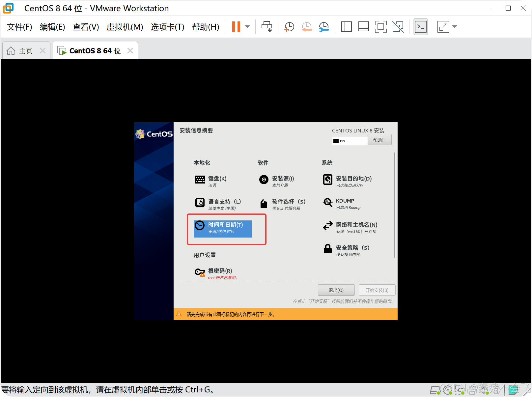Open the console view icon
The height and width of the screenshot is (397, 532).
click(421, 27)
